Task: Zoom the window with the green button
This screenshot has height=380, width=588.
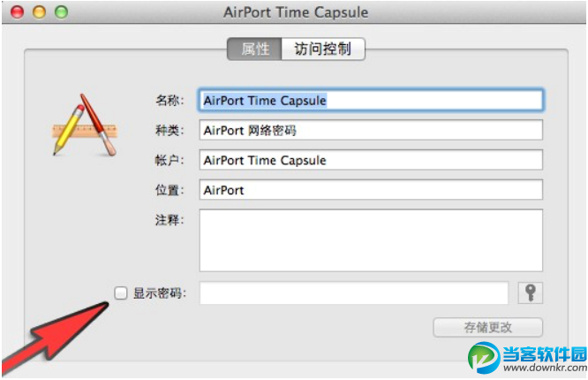Action: coord(60,12)
